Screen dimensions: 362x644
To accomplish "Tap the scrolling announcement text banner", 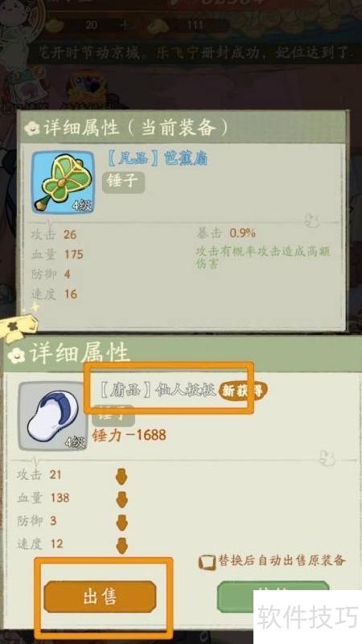I will click(x=195, y=52).
